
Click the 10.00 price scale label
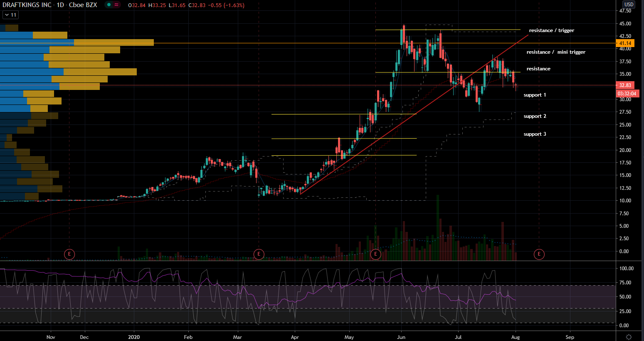coord(625,201)
